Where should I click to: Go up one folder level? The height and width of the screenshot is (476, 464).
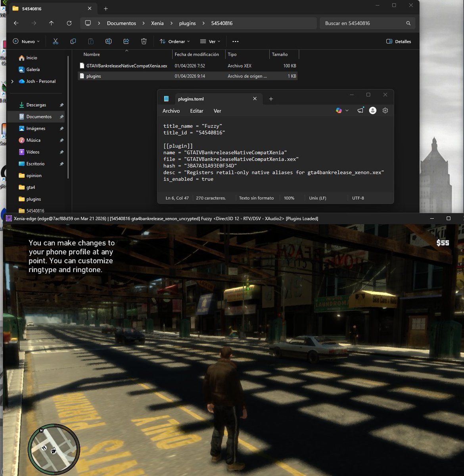51,23
